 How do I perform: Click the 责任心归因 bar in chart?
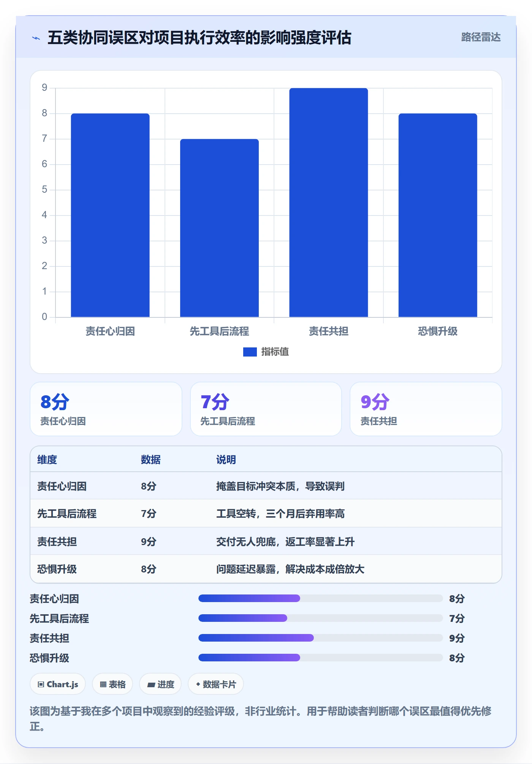110,215
